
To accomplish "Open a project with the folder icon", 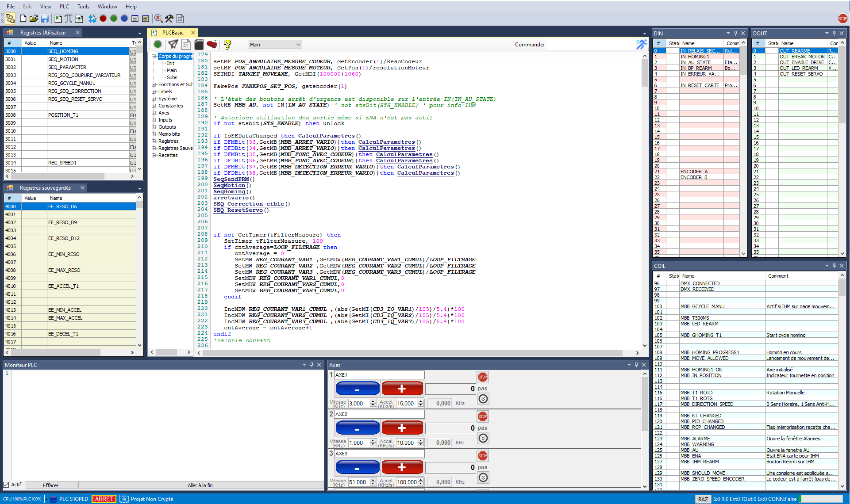I will point(34,19).
